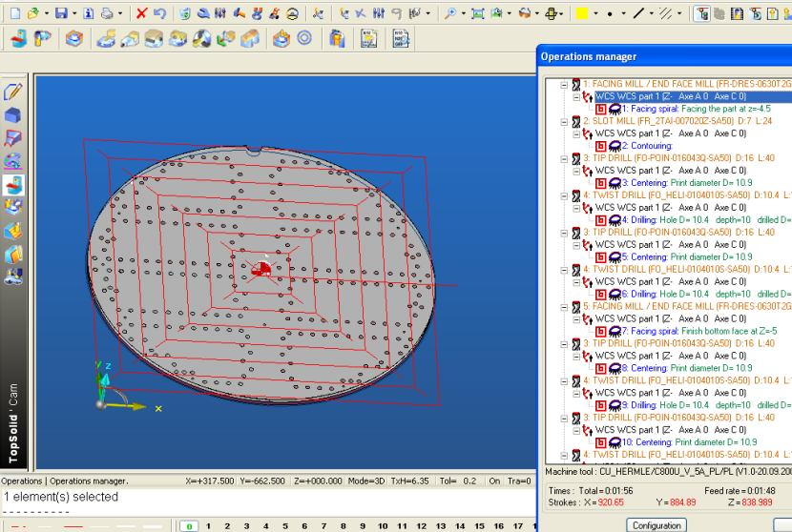Open the dropdown arrow beside Print icon
This screenshot has height=532, width=792.
tap(120, 13)
